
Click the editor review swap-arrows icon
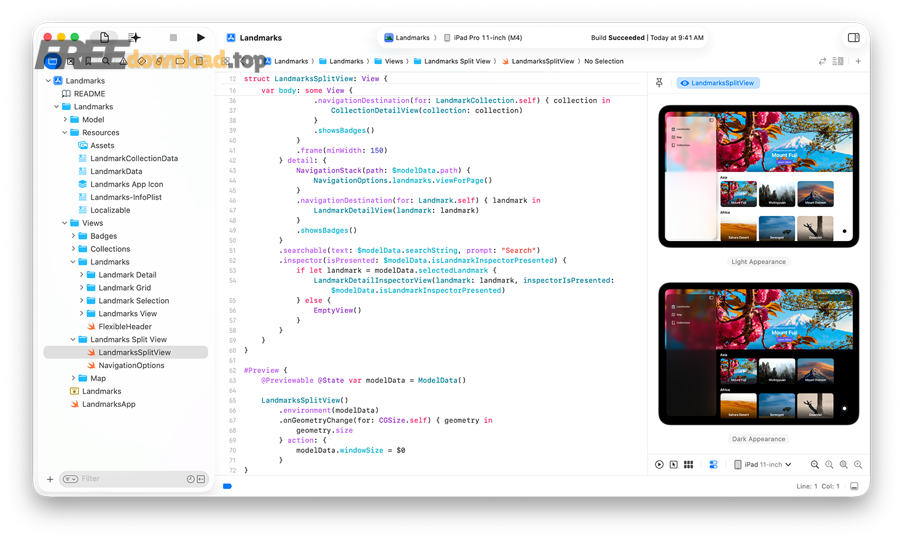(x=822, y=61)
